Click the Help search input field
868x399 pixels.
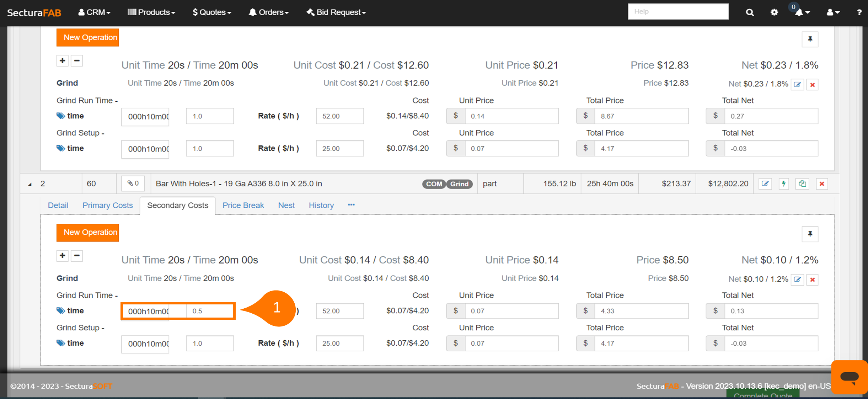tap(678, 12)
